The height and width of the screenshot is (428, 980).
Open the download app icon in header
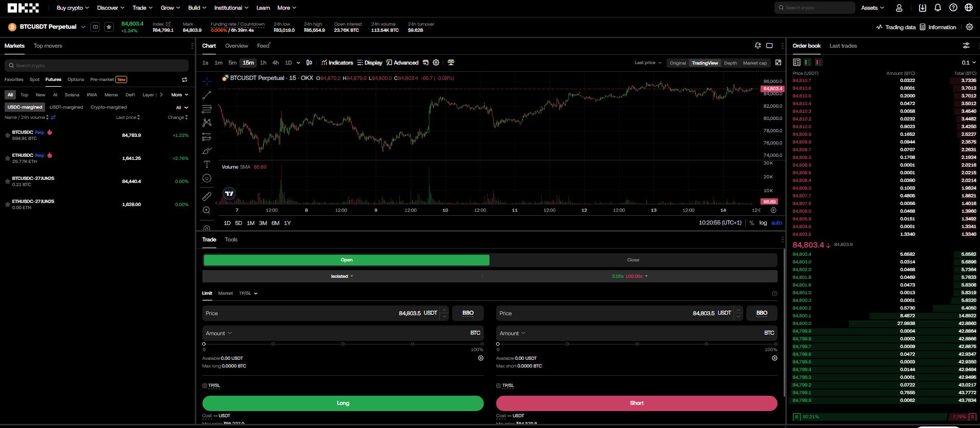tap(923, 8)
